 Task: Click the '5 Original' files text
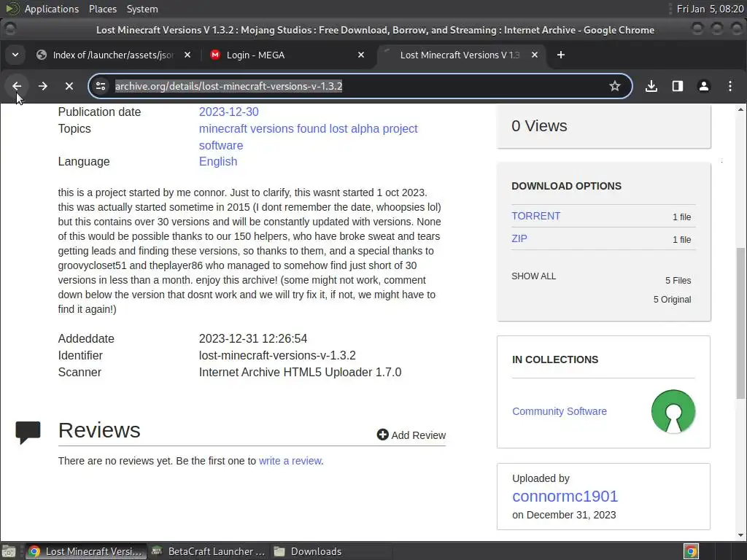pos(672,300)
